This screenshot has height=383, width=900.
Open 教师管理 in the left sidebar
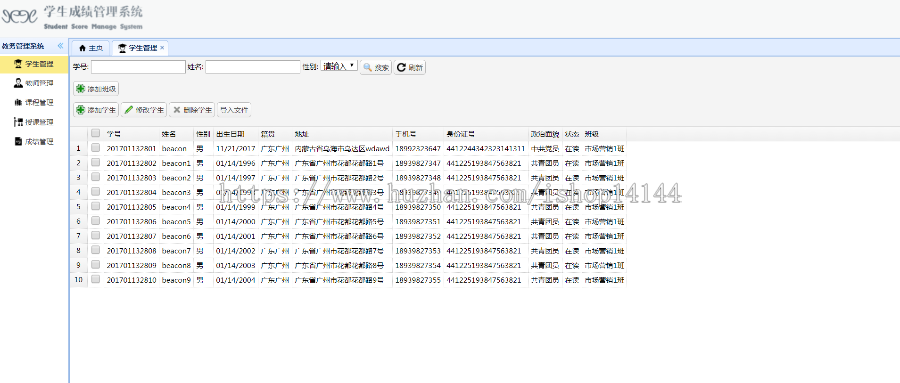[34, 83]
